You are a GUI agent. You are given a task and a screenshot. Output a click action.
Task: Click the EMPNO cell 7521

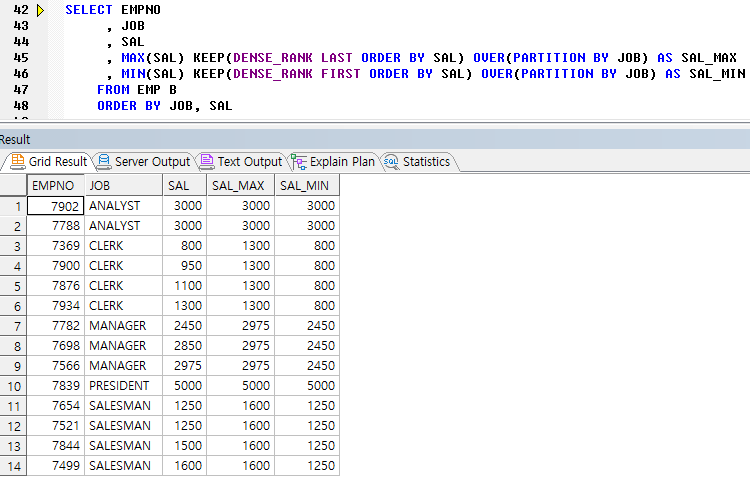(x=56, y=426)
